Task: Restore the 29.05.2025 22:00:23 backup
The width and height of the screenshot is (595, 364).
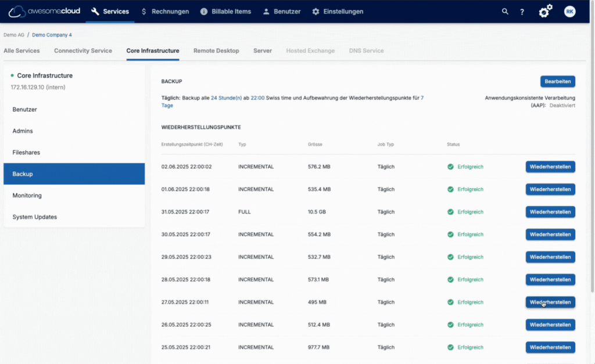Action: (x=550, y=257)
